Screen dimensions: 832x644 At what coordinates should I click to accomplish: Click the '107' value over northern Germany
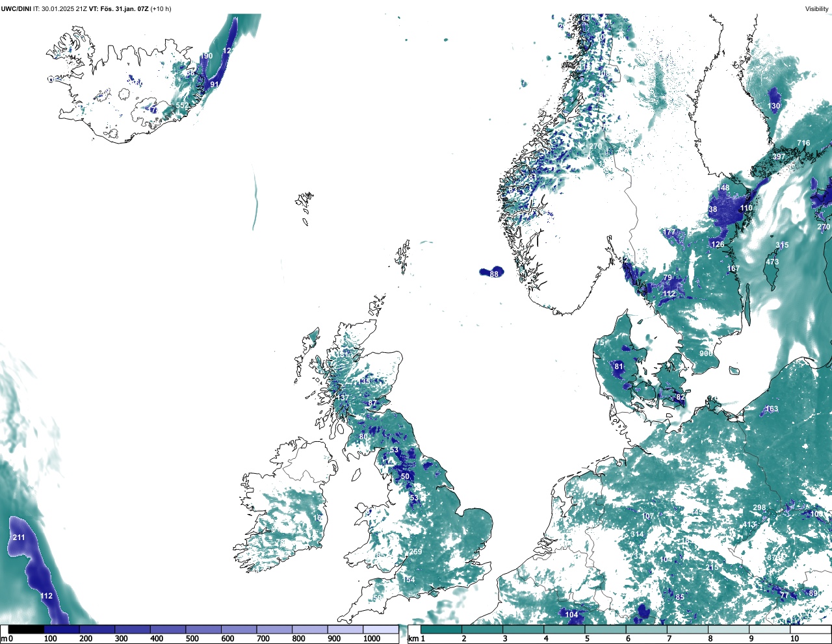click(x=648, y=517)
